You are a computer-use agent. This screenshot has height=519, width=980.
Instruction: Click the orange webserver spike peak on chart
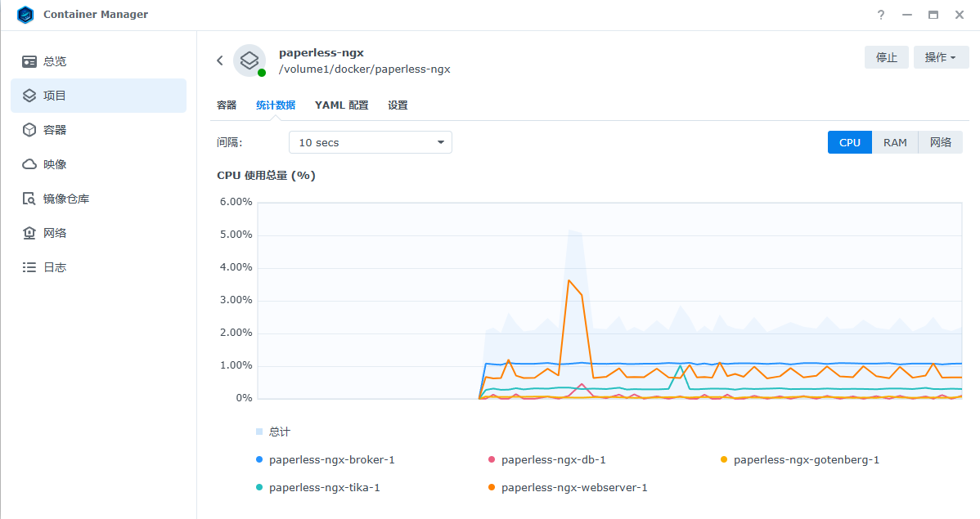point(569,281)
